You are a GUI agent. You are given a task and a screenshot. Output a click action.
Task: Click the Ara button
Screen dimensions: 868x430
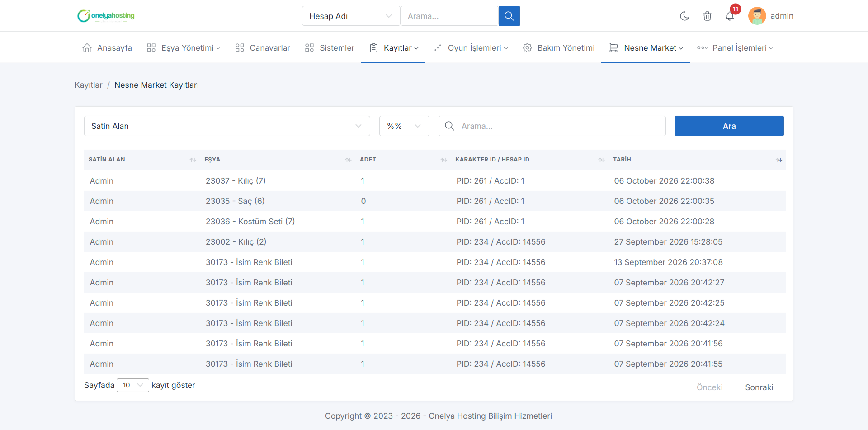pyautogui.click(x=729, y=126)
